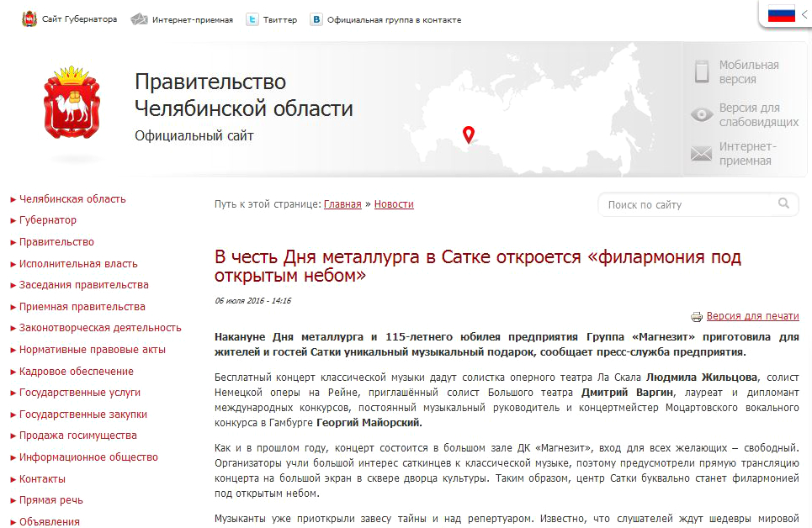The image size is (812, 528).
Task: Open Интернет-приемная text link in top bar
Action: click(192, 19)
